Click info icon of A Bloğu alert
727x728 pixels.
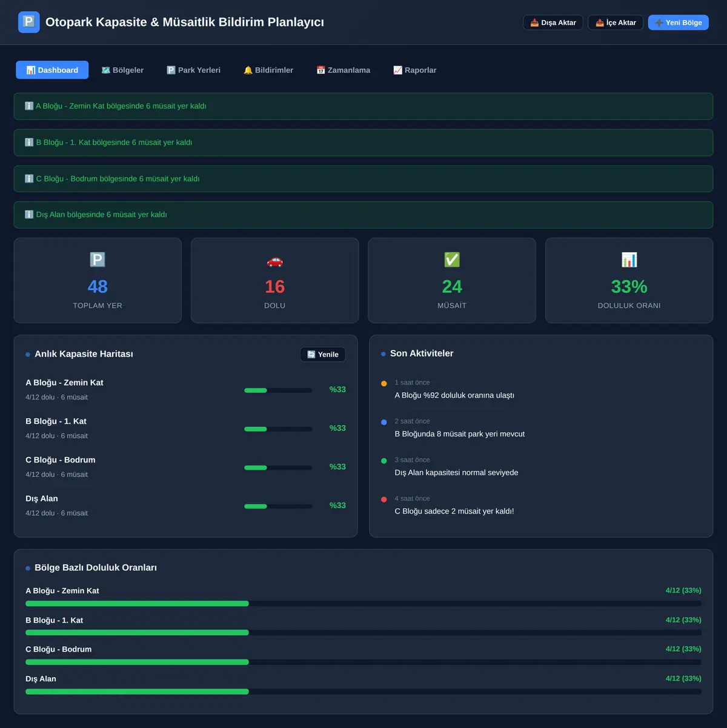[x=29, y=106]
